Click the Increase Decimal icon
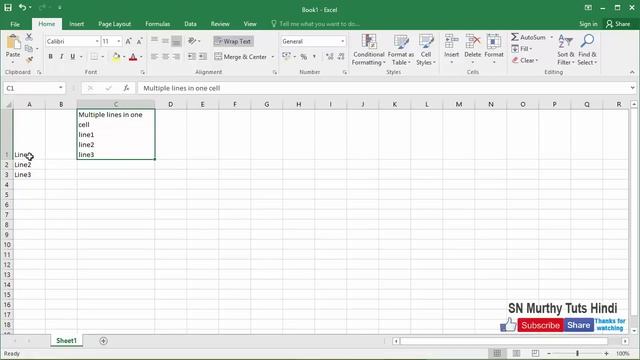The height and width of the screenshot is (360, 640). click(x=330, y=57)
